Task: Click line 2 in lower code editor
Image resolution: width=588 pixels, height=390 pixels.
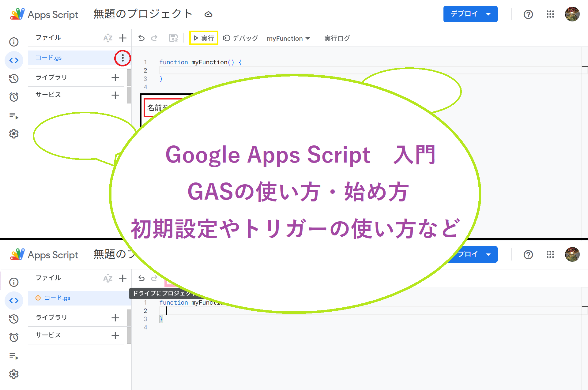Action: pyautogui.click(x=370, y=311)
